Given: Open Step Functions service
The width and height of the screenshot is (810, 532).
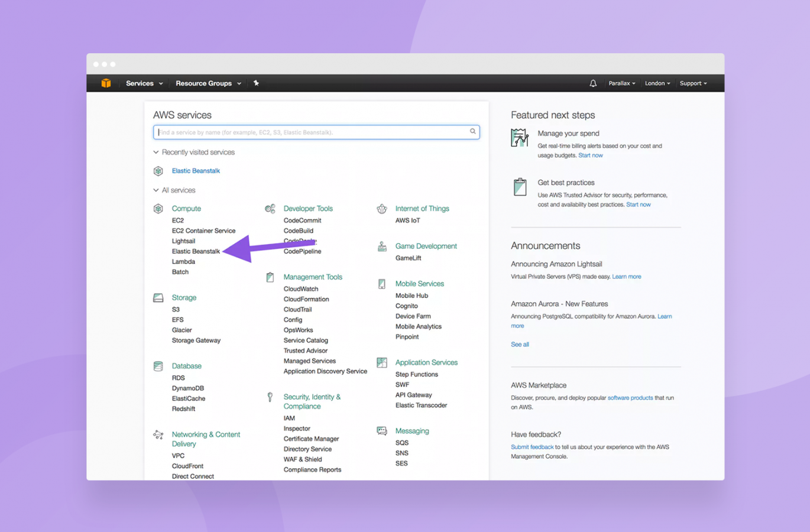Looking at the screenshot, I should coord(417,375).
